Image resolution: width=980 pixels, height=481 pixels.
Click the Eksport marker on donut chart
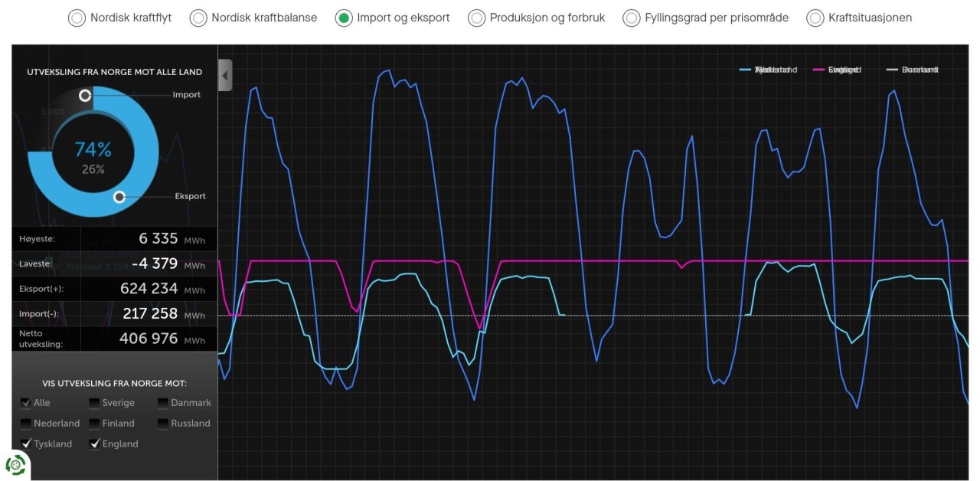point(119,197)
